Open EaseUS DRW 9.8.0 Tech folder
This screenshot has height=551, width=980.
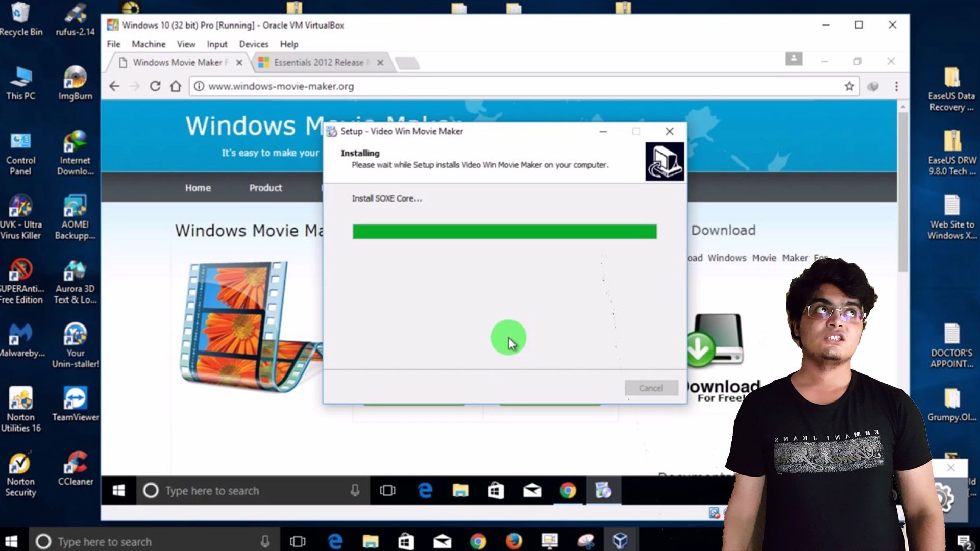(951, 153)
